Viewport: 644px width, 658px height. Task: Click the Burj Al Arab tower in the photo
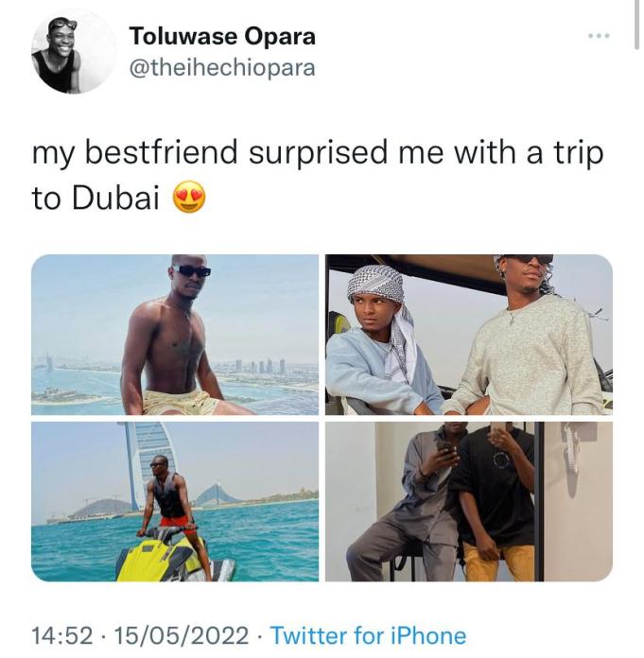tap(145, 463)
